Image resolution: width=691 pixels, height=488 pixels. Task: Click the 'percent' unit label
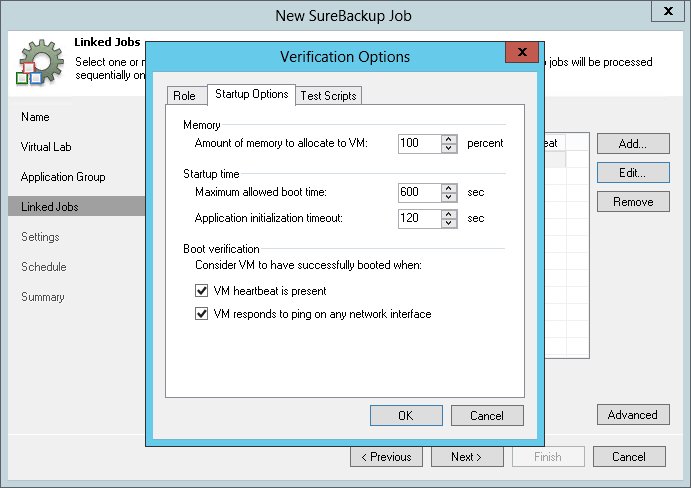pos(485,143)
